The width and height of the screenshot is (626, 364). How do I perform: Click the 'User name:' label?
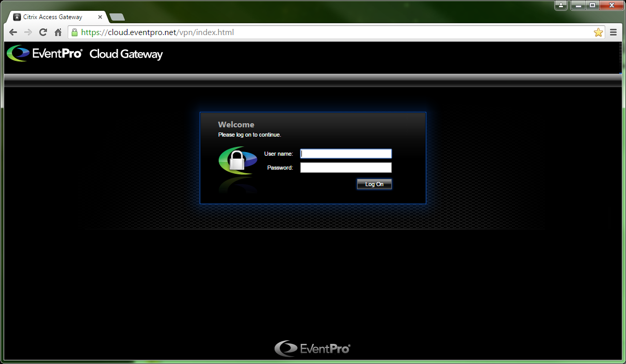279,154
